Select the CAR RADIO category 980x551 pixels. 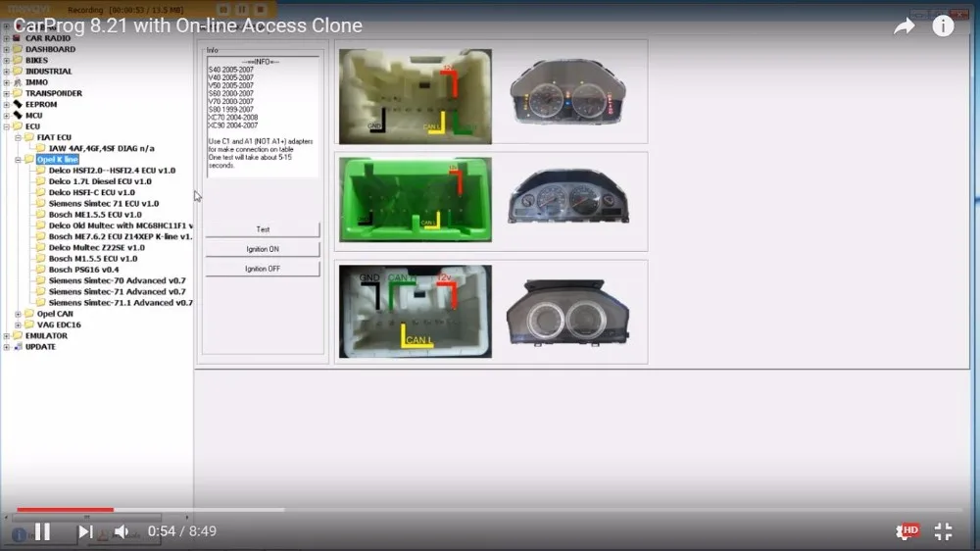[47, 38]
